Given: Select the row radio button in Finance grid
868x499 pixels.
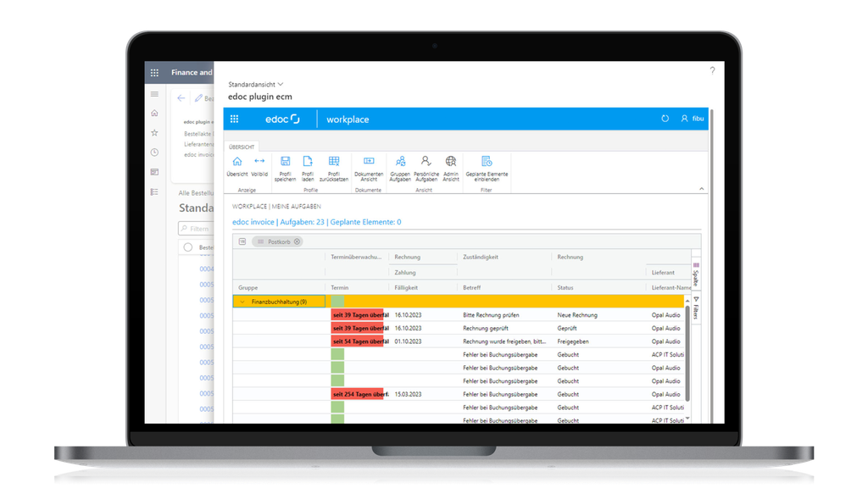Looking at the screenshot, I should (x=187, y=247).
